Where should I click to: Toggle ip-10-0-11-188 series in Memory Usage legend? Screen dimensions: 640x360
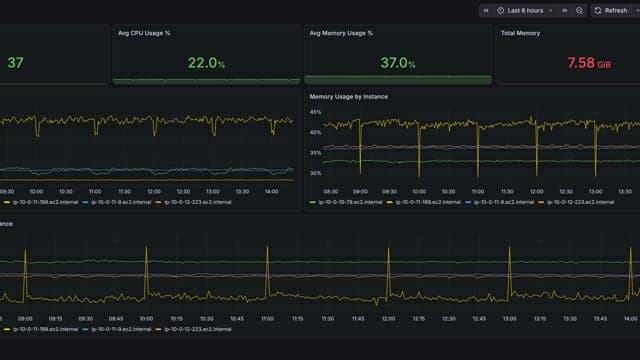tap(428, 202)
